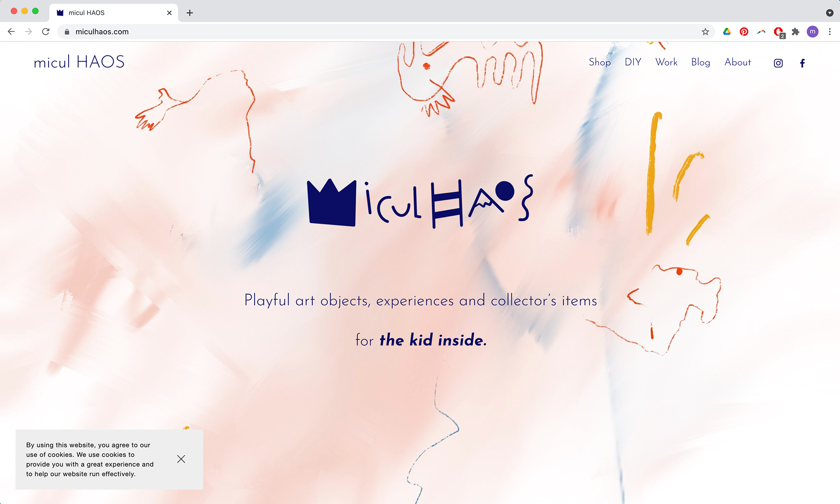The image size is (840, 504).
Task: Bookmark this page with the star icon
Action: [x=705, y=31]
